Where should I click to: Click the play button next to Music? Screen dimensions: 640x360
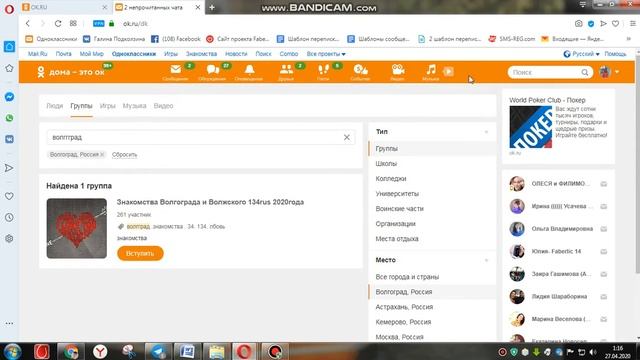tap(448, 72)
